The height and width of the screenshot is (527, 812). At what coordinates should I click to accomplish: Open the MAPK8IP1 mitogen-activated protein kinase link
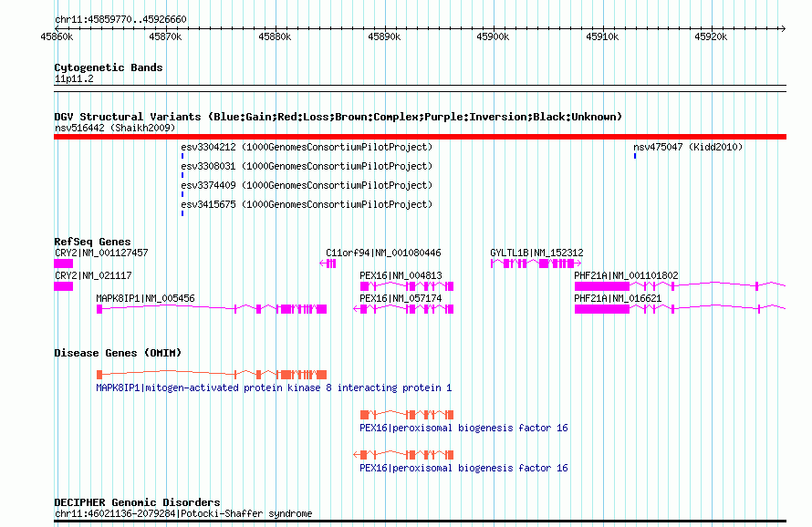pos(274,387)
